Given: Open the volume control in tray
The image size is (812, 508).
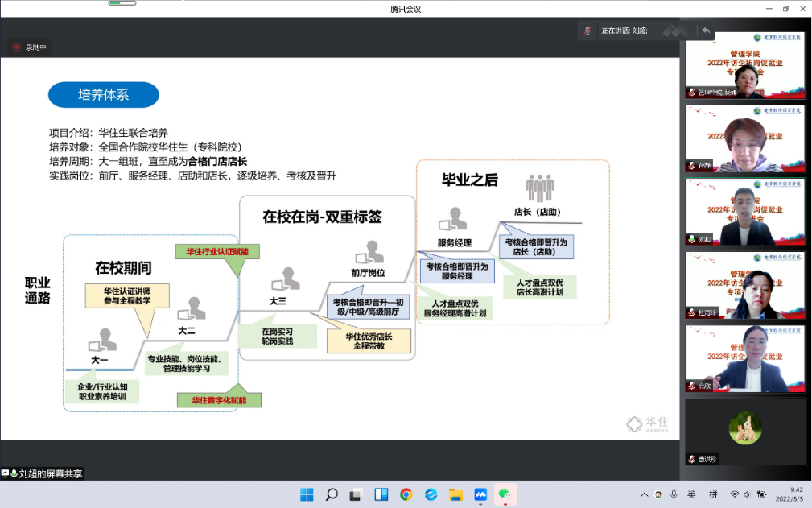Looking at the screenshot, I should (x=747, y=494).
